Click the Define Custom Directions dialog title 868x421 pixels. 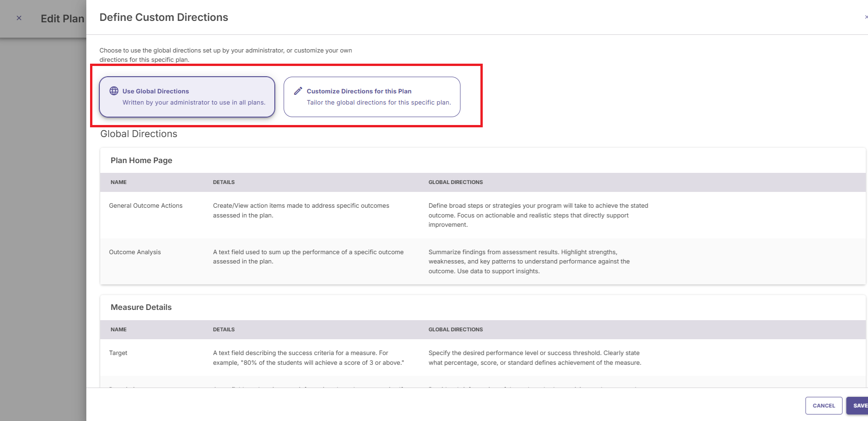[164, 17]
